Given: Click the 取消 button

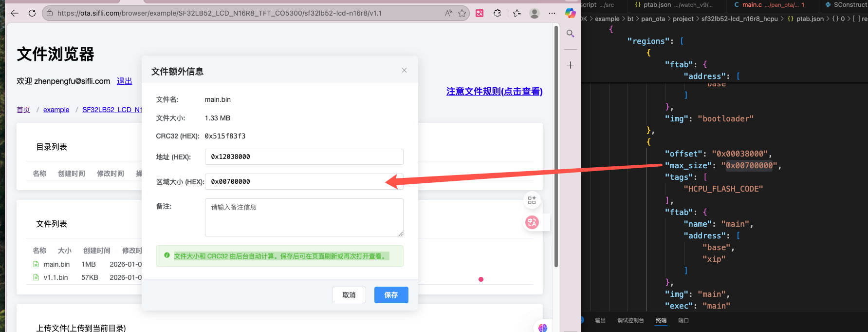Looking at the screenshot, I should coord(349,295).
